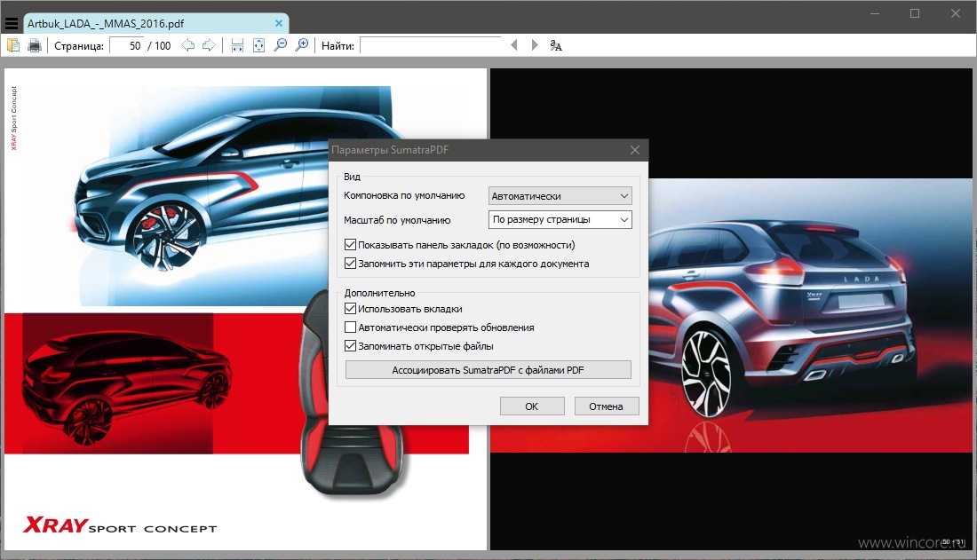Toggle Запомнить эти параметры checkbox

pos(350,264)
